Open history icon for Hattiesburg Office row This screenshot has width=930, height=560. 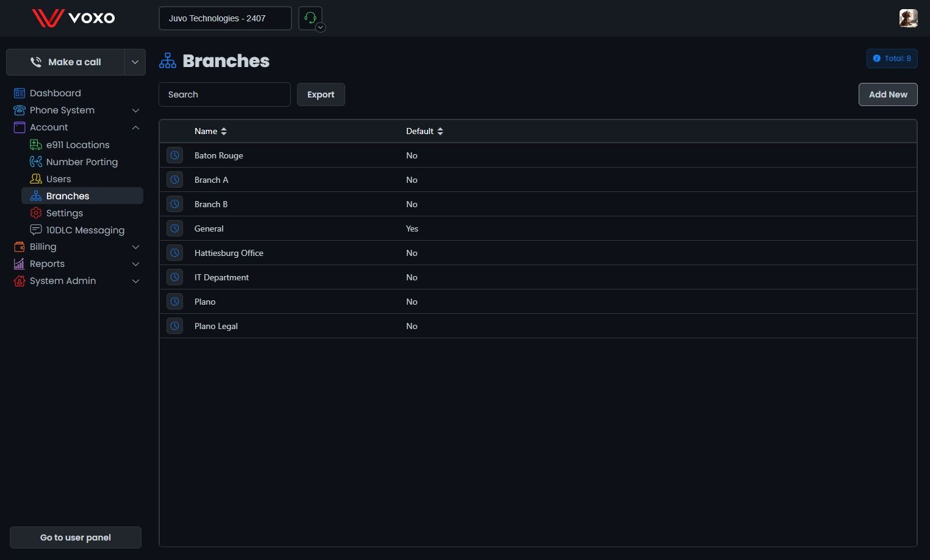point(175,253)
